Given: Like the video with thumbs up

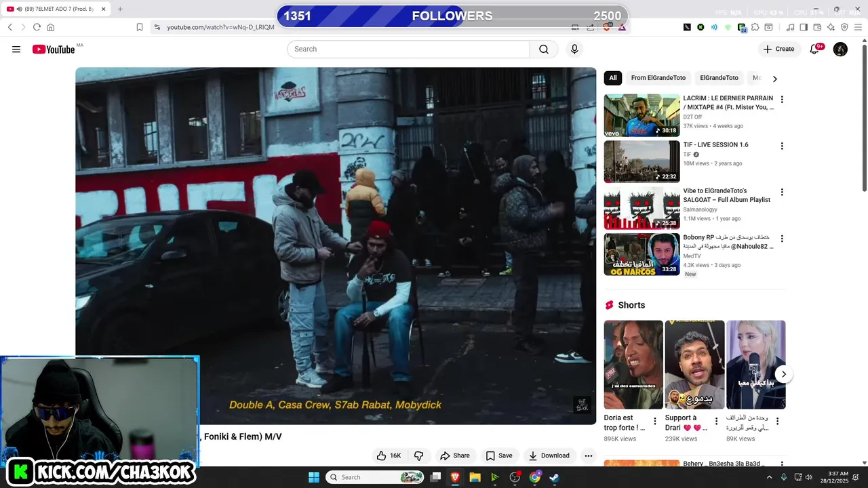Looking at the screenshot, I should [389, 455].
